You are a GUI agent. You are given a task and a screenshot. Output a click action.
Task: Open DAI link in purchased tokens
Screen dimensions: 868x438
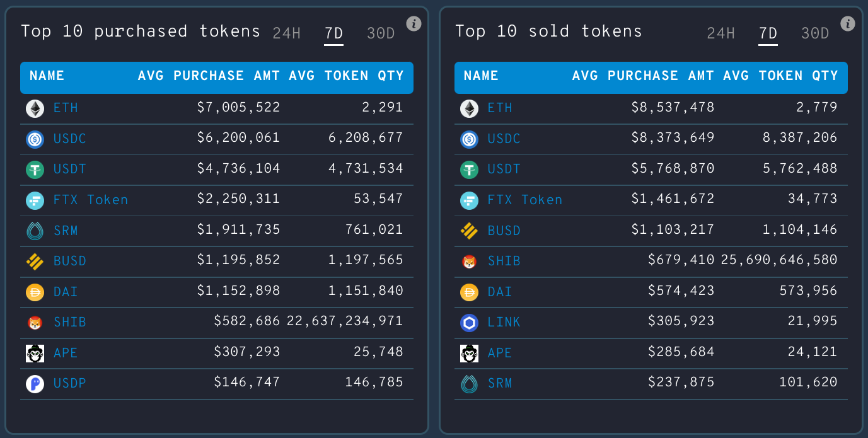tap(66, 292)
